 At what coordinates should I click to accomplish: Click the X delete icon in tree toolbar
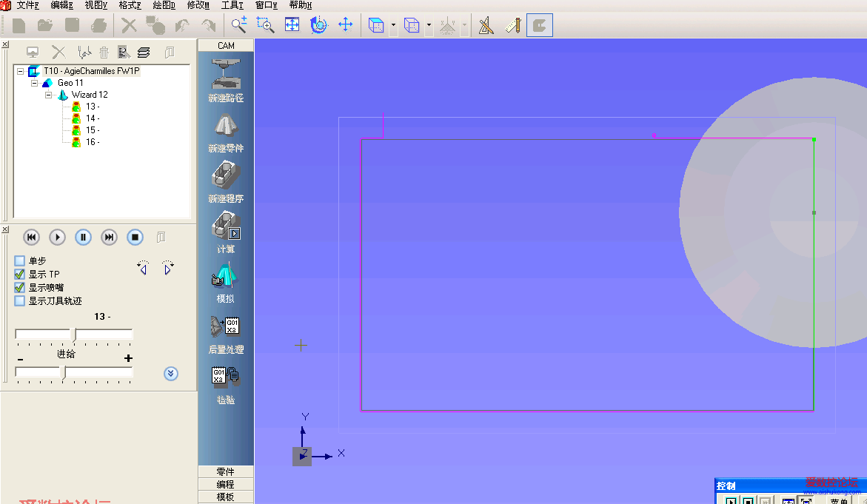(x=58, y=53)
